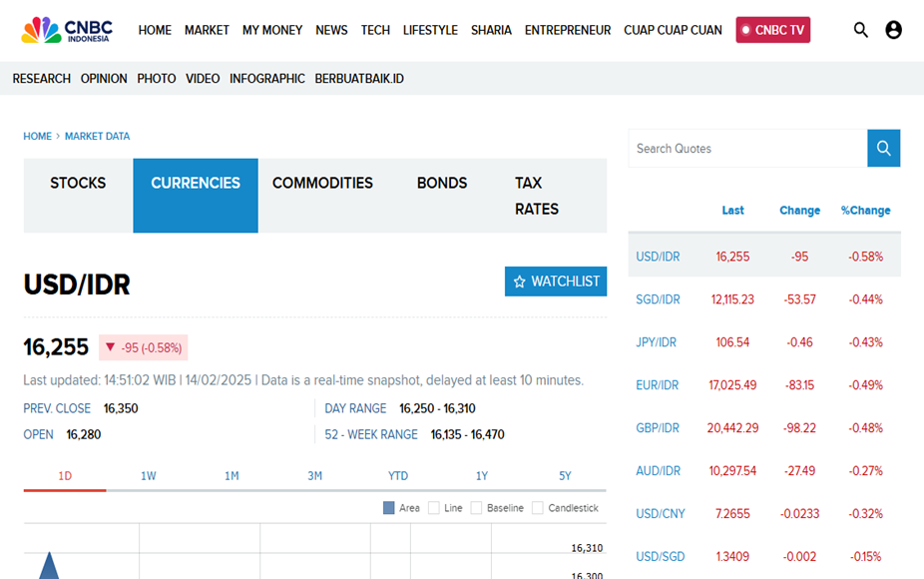This screenshot has height=579, width=924.
Task: Open the Sharia menu item
Action: click(x=491, y=30)
